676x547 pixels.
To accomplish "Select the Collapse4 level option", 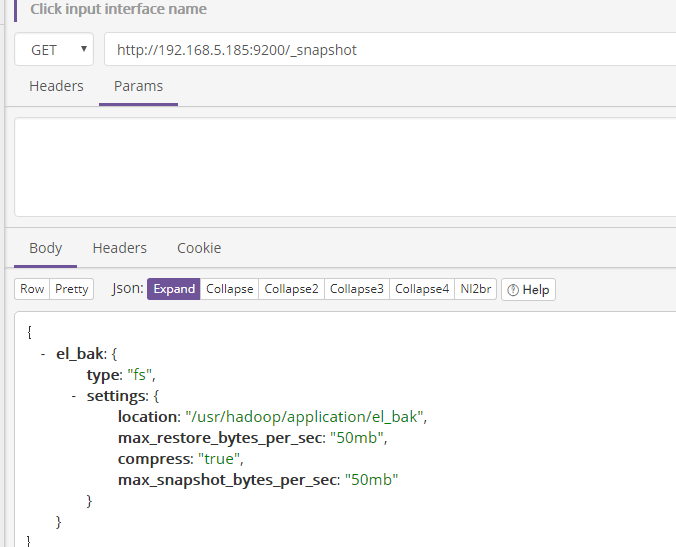I will coord(421,289).
